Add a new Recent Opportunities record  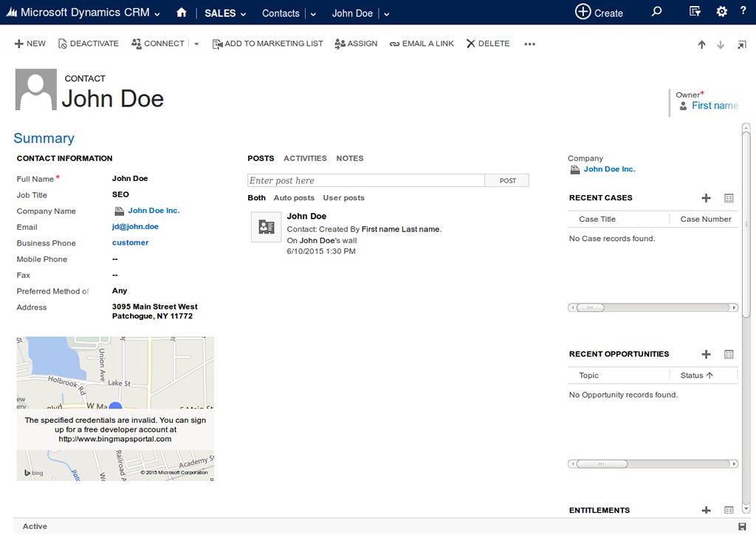706,354
